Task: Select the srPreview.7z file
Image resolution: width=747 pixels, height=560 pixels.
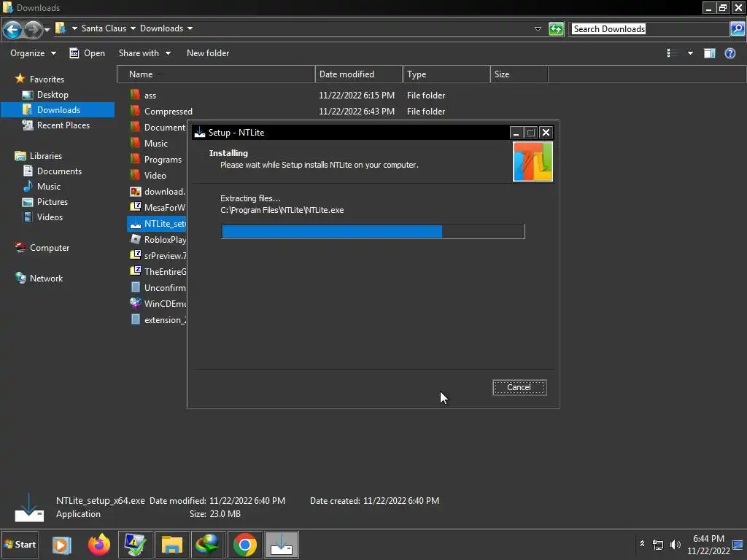Action: [158, 256]
